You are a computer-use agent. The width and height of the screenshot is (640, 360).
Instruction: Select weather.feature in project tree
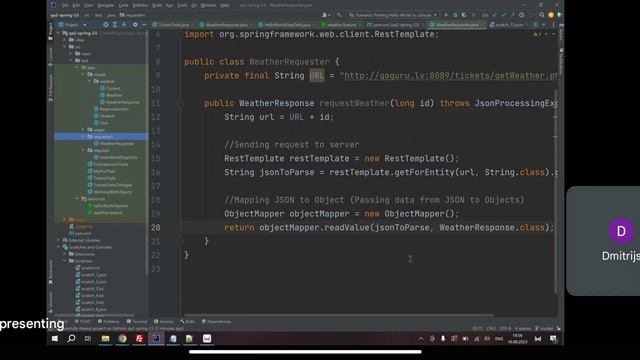[105, 213]
